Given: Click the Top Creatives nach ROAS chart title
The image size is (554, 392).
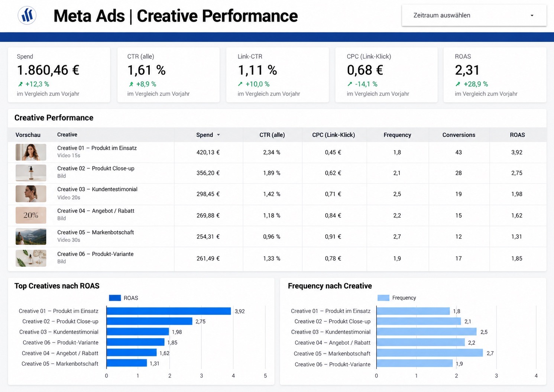Looking at the screenshot, I should (x=57, y=286).
